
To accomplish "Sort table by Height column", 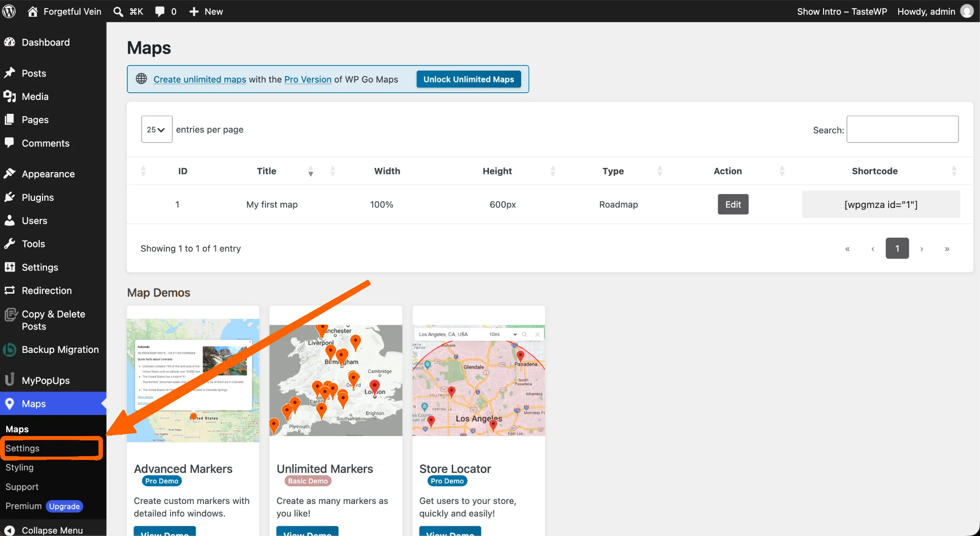I will (497, 171).
